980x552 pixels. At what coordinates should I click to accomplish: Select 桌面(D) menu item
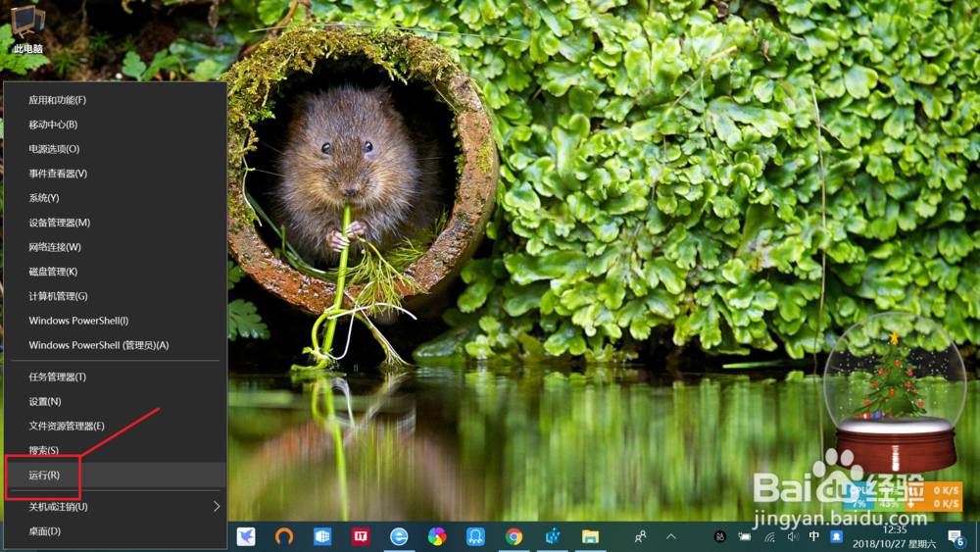point(116,531)
